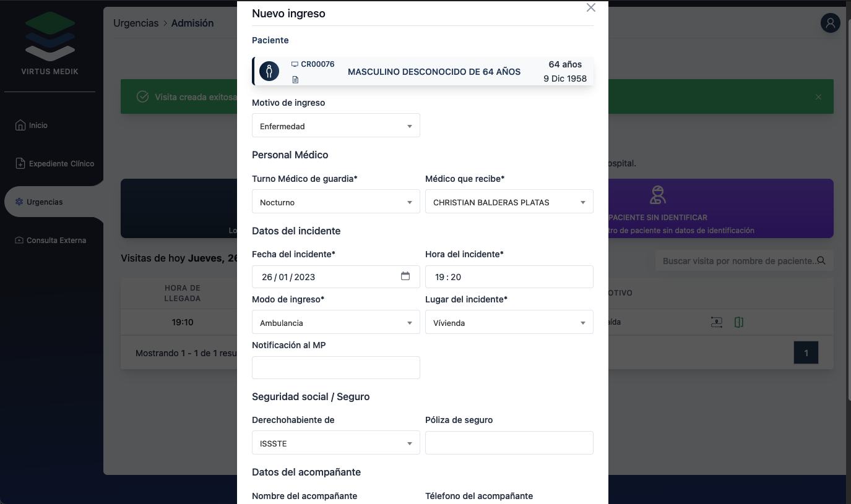This screenshot has width=851, height=504.
Task: Change the Modo de ingreso selection
Action: 335,323
